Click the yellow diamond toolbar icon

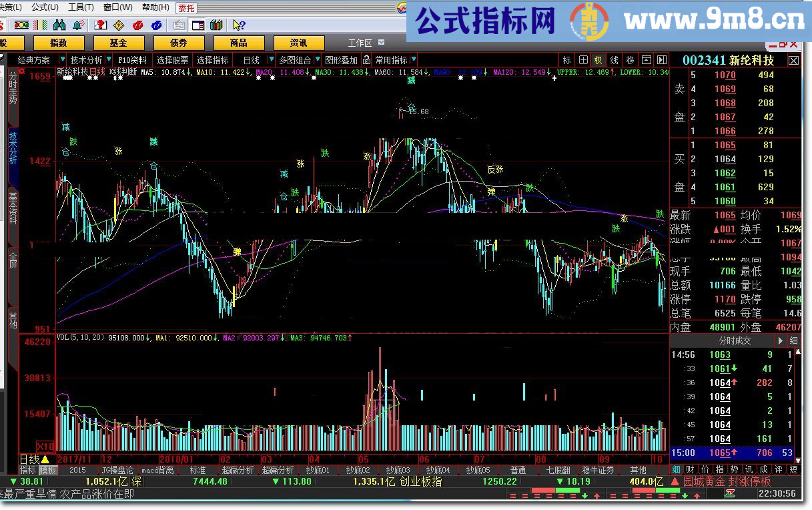[119, 25]
